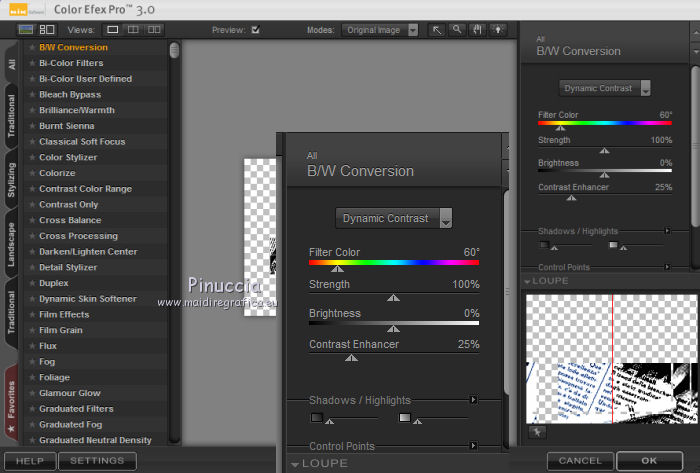Image resolution: width=700 pixels, height=473 pixels.
Task: Select the Graduated Filters entry
Action: tap(76, 409)
